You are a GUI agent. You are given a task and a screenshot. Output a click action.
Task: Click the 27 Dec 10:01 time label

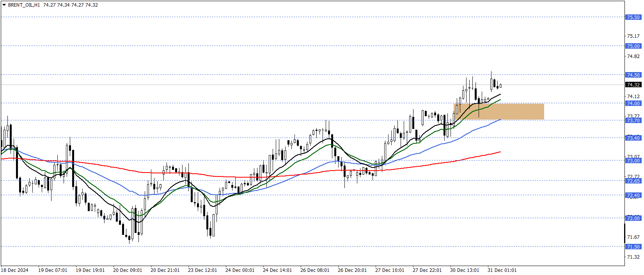pos(390,270)
